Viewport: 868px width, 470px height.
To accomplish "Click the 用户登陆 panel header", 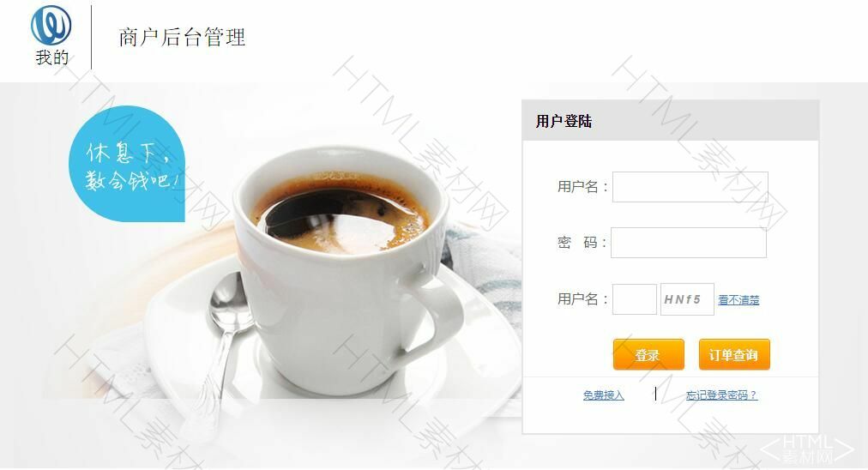I will [671, 121].
